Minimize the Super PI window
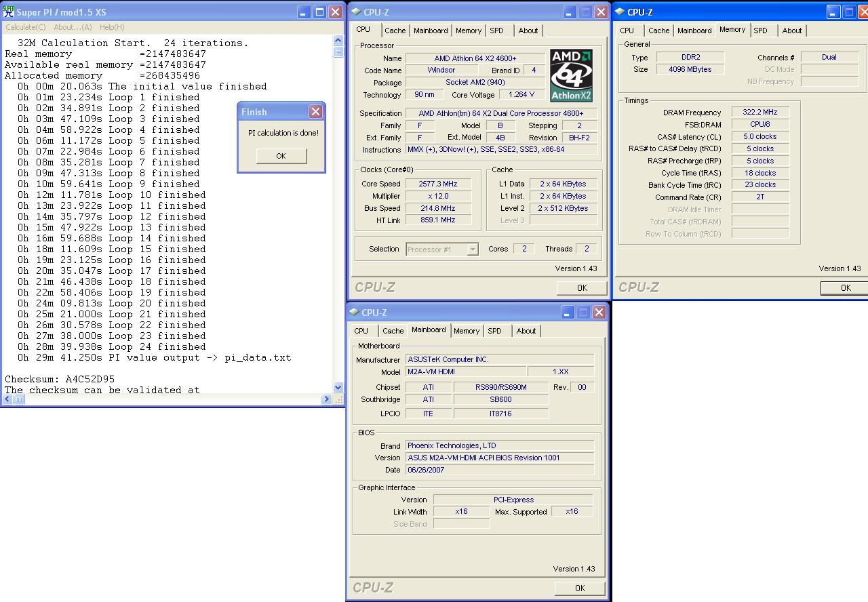 point(304,12)
